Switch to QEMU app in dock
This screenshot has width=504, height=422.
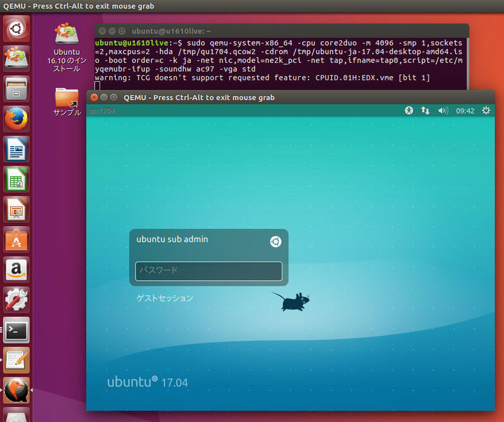pos(16,391)
